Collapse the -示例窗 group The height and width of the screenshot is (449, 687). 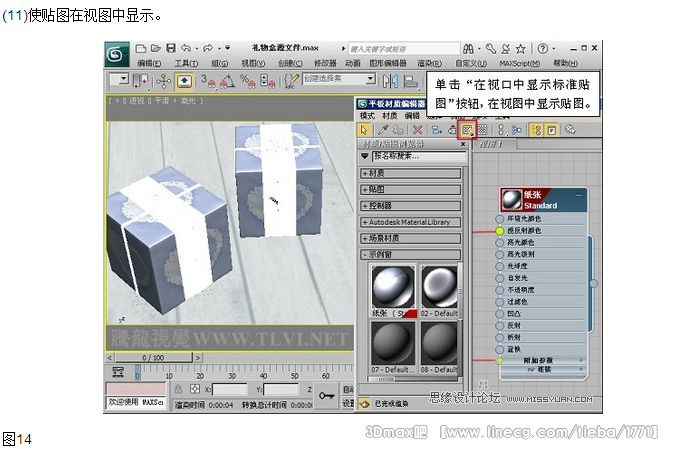tap(411, 255)
